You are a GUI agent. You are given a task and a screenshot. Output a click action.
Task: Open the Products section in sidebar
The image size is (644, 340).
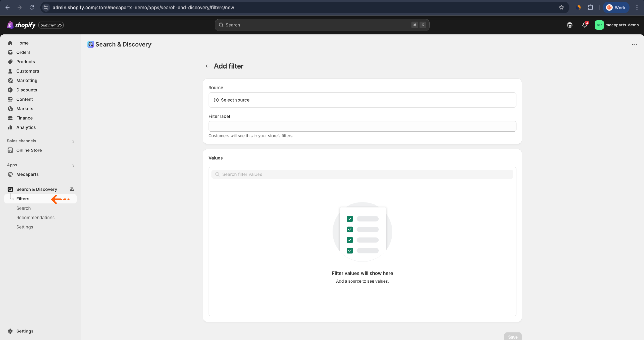pyautogui.click(x=25, y=62)
